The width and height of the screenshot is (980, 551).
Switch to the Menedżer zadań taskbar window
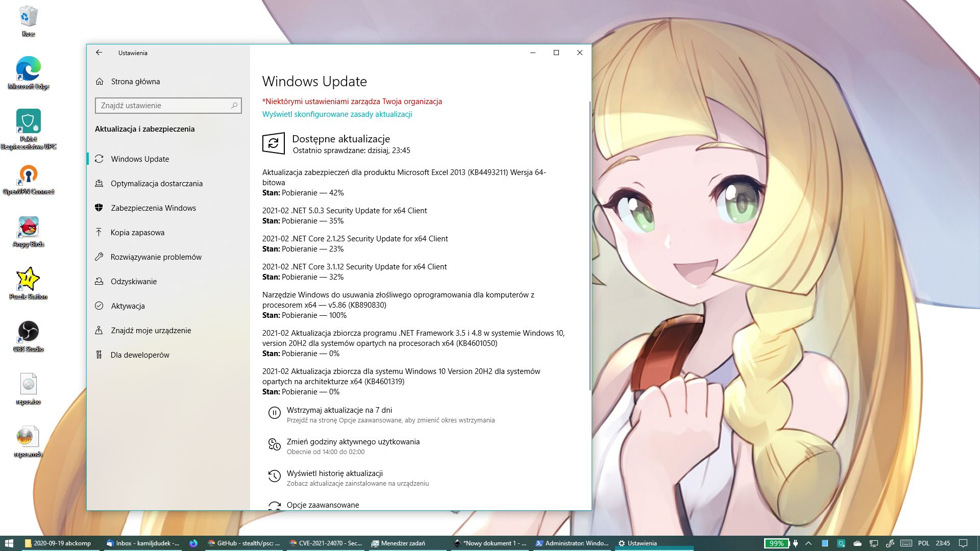pyautogui.click(x=402, y=543)
